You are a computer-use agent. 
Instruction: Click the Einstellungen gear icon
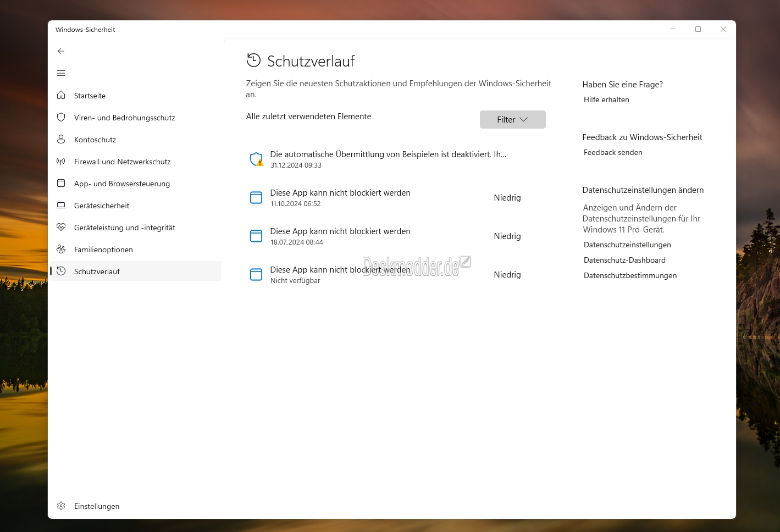pyautogui.click(x=61, y=506)
